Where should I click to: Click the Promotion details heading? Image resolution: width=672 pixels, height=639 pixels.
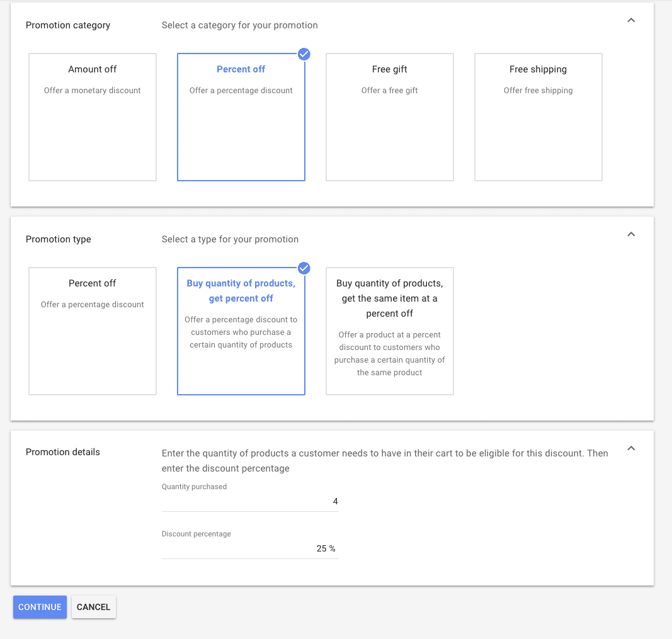pos(63,452)
